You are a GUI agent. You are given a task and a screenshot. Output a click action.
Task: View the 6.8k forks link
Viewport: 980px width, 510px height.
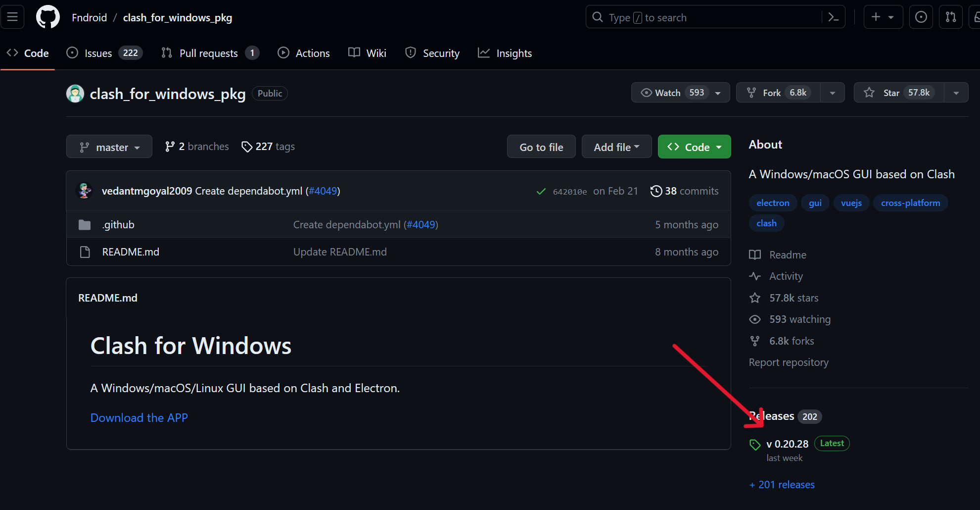(782, 341)
